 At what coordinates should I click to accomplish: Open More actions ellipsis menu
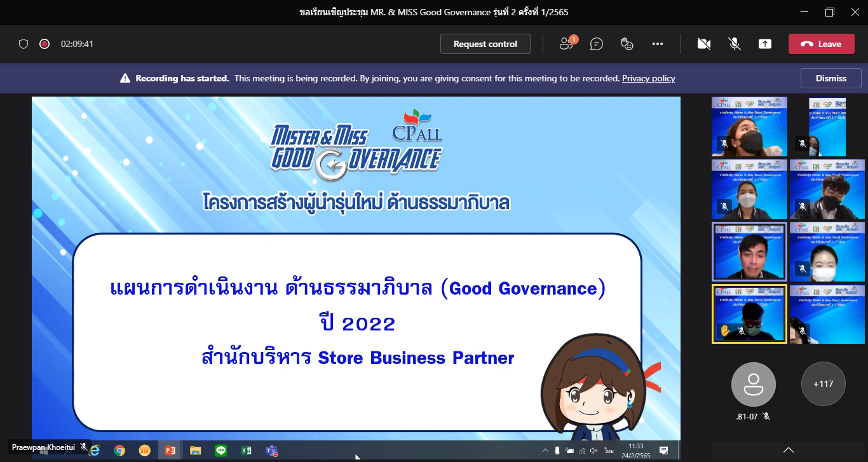click(658, 44)
